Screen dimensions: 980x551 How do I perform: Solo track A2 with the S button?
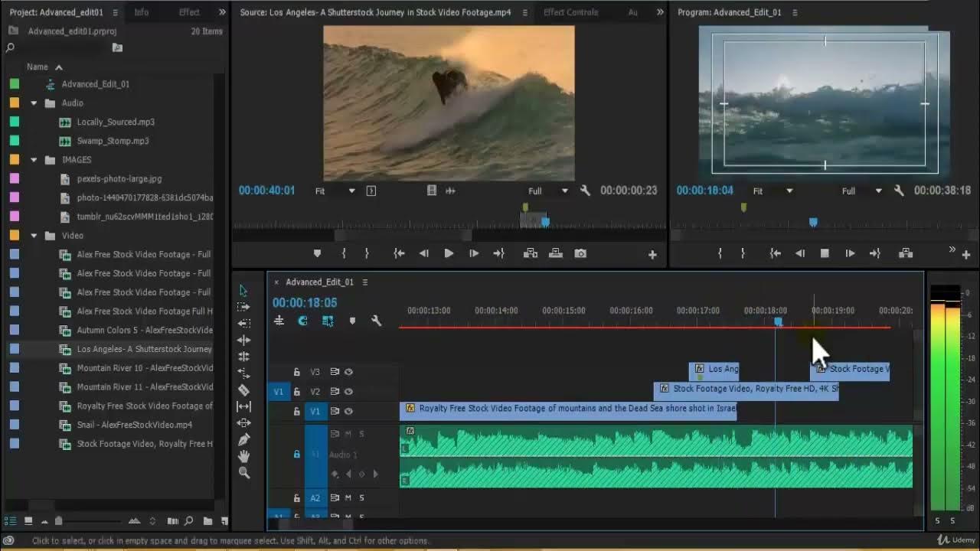362,498
